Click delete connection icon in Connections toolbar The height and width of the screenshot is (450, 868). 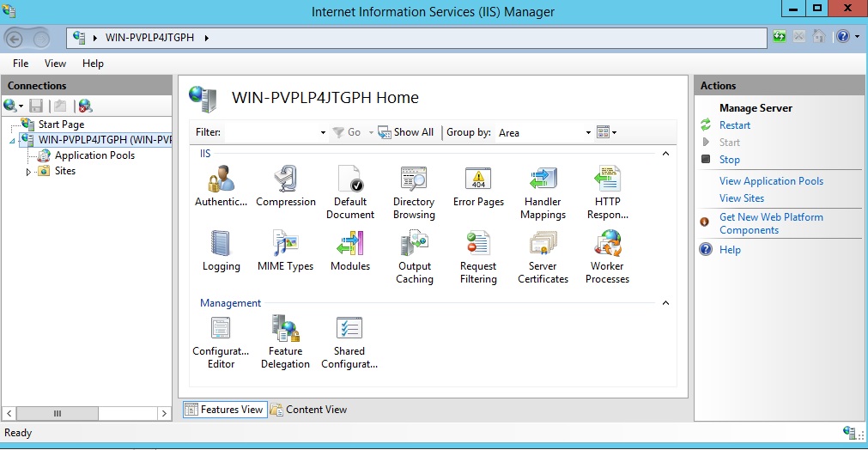click(x=85, y=106)
